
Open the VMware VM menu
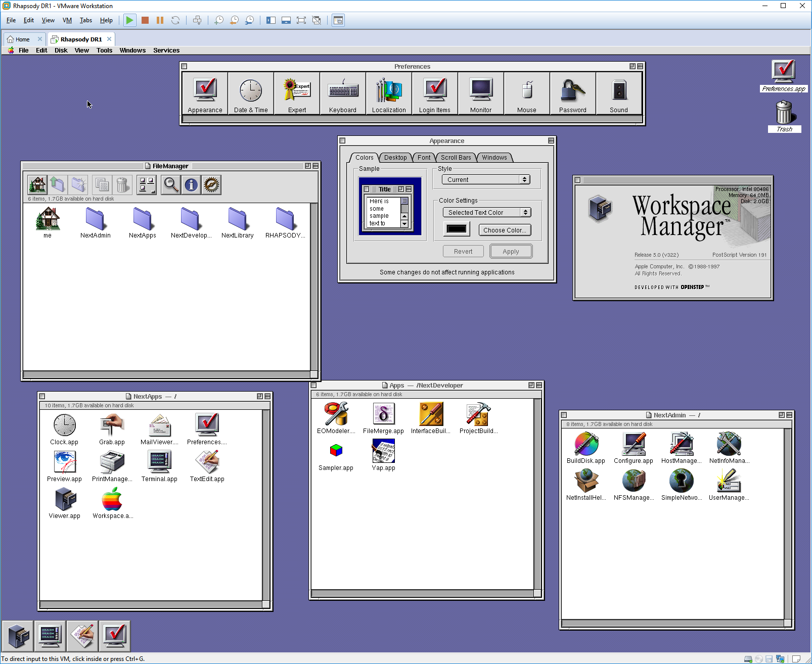coord(67,20)
